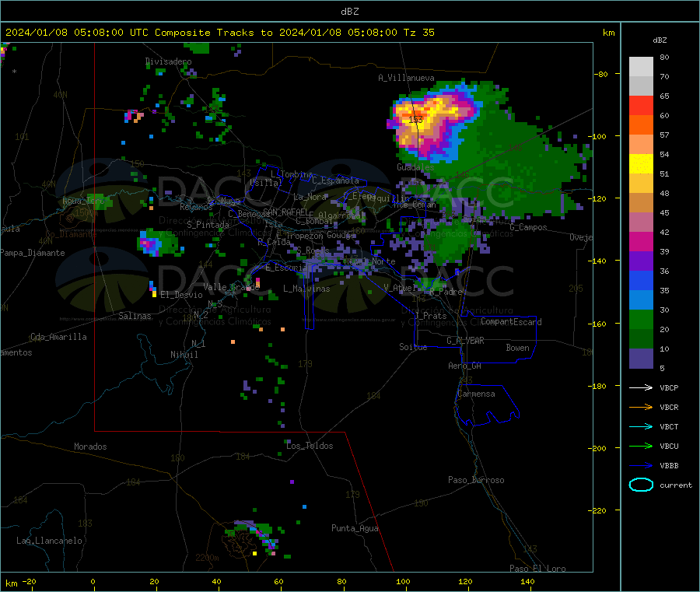Image resolution: width=700 pixels, height=592 pixels.
Task: Click the Bowen place label
Action: coord(517,348)
